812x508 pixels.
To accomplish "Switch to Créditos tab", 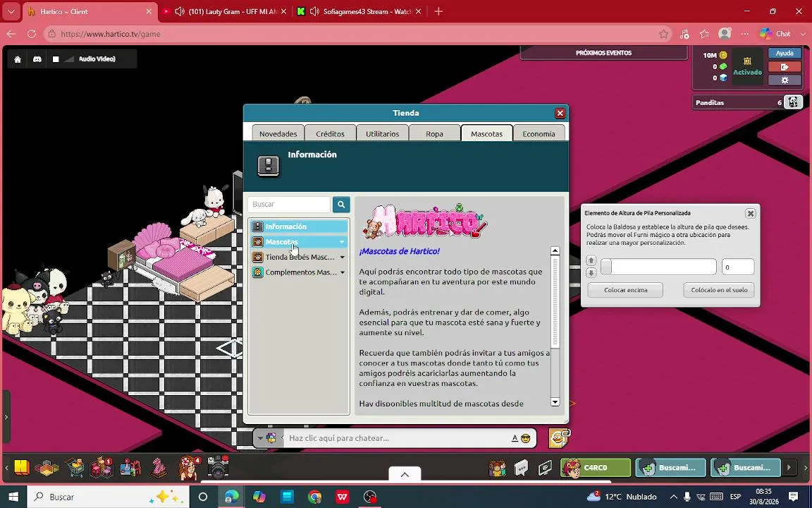I will pyautogui.click(x=331, y=134).
